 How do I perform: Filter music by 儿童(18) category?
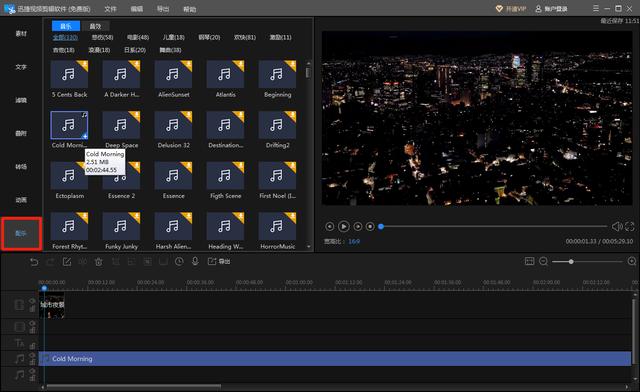tap(173, 37)
